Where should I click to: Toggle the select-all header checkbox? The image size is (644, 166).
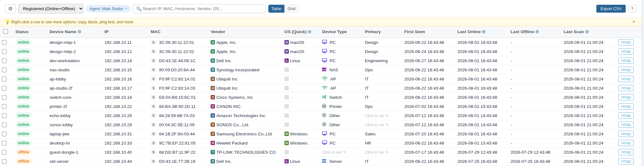point(5,31)
